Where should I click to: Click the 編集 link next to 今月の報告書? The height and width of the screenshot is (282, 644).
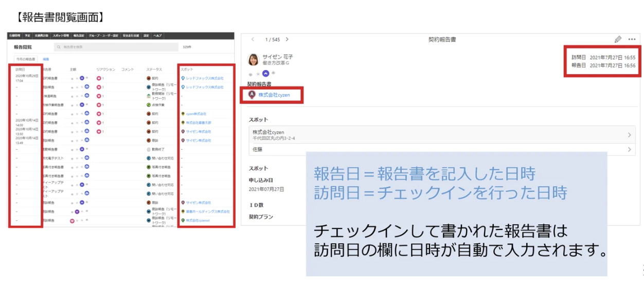click(x=46, y=59)
